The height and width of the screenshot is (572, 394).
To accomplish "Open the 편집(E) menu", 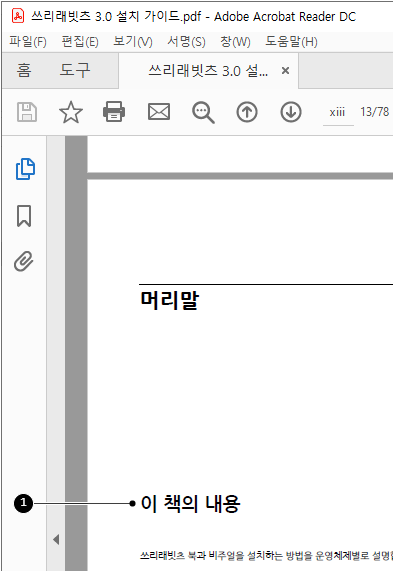I will (x=80, y=42).
